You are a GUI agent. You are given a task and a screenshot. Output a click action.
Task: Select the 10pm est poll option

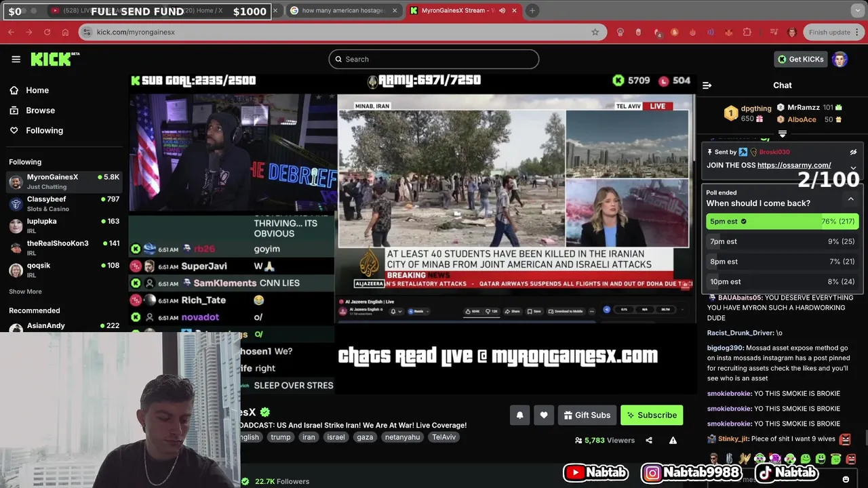click(783, 281)
